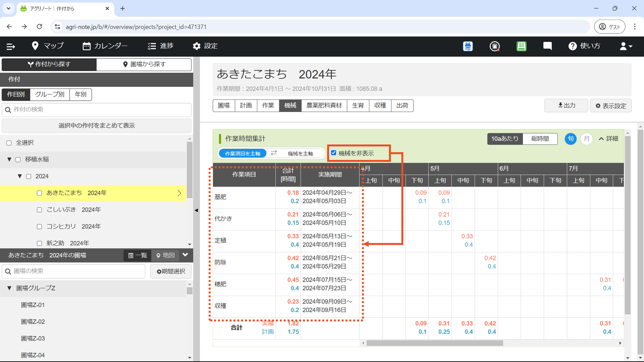Click the circled asterisk notification icon
644x362 pixels.
tap(495, 46)
